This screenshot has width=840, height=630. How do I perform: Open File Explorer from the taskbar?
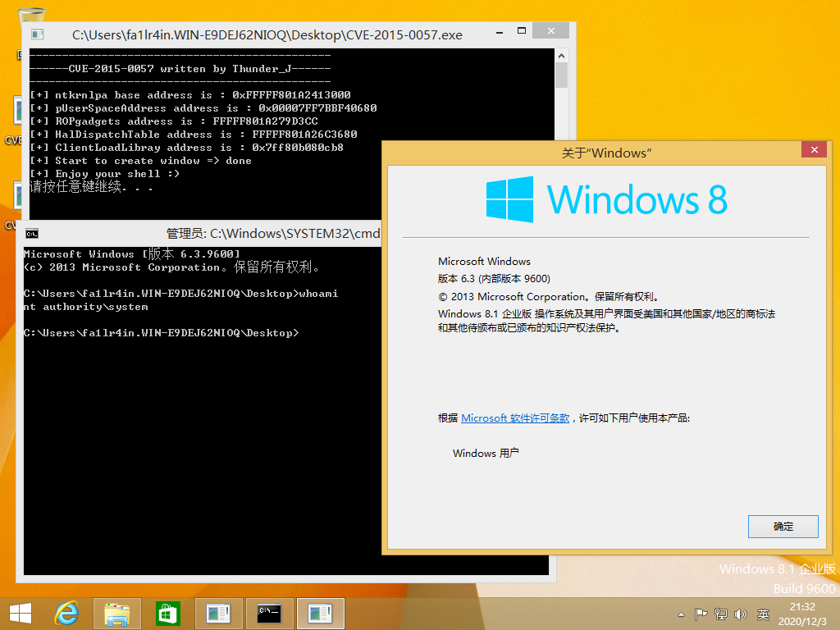pos(116,613)
